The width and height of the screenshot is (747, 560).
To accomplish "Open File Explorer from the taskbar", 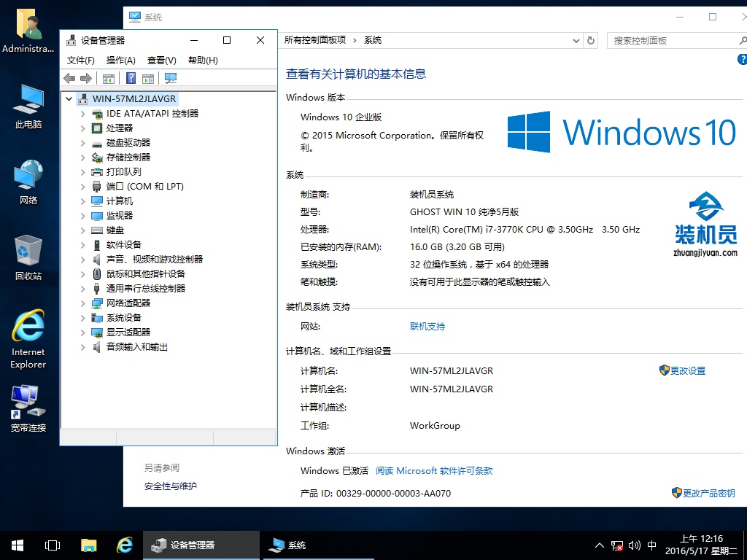I will (88, 545).
